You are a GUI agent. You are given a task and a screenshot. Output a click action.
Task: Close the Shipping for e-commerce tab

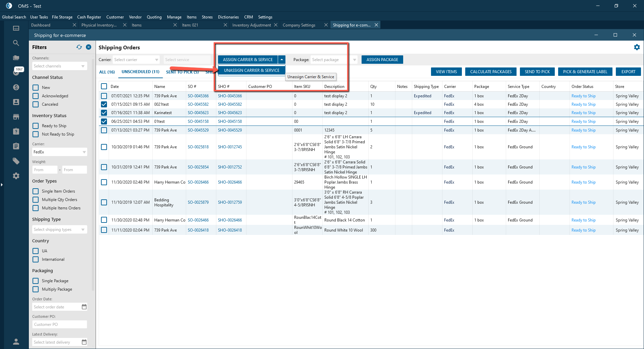(376, 25)
